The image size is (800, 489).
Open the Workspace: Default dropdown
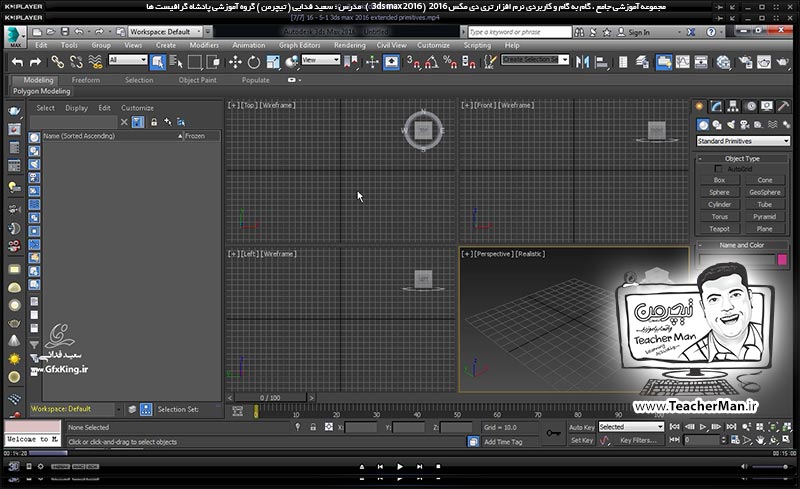tap(165, 32)
